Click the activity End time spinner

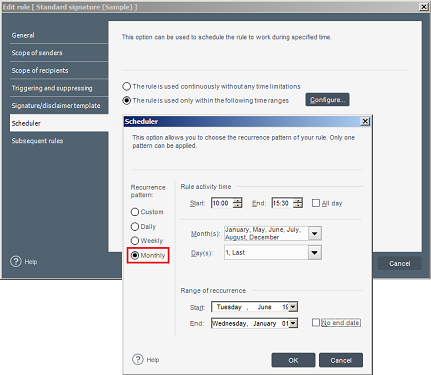pos(298,203)
